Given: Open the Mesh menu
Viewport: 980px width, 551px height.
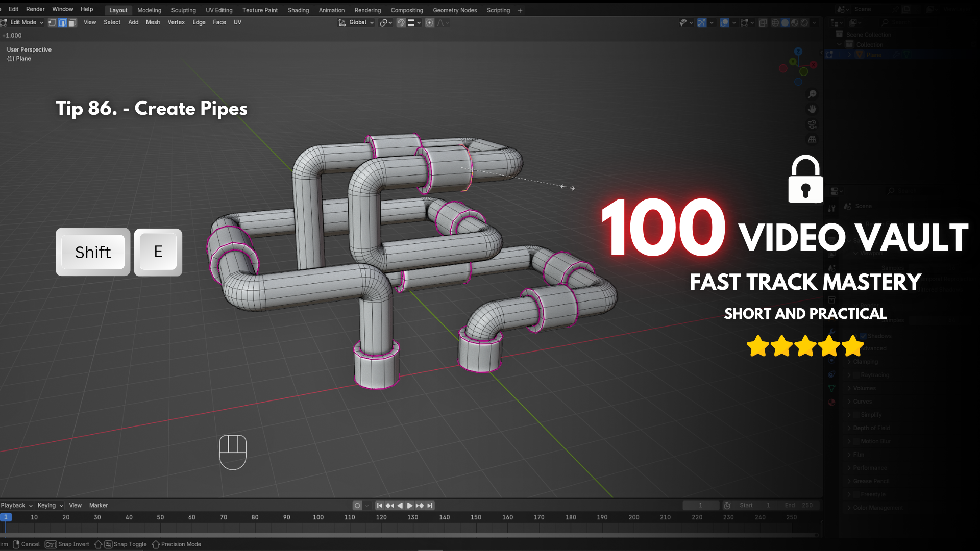Looking at the screenshot, I should click(153, 22).
